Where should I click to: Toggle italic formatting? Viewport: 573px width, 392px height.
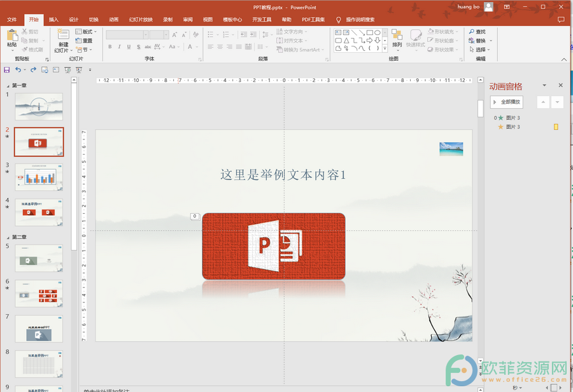pos(120,46)
